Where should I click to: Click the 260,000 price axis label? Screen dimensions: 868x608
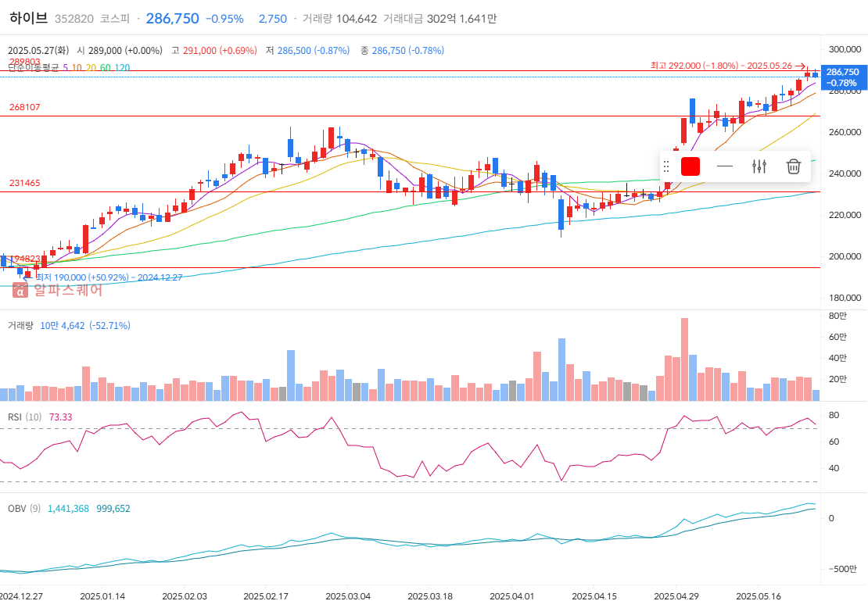tap(845, 132)
